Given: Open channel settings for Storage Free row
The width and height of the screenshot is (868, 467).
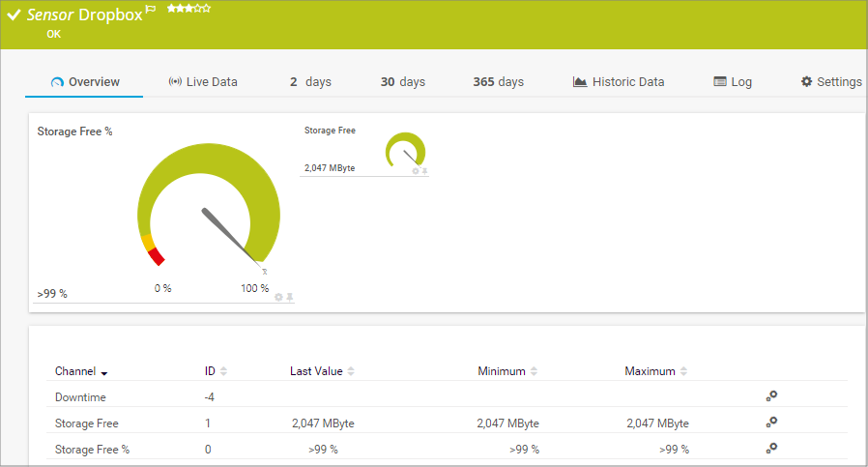Looking at the screenshot, I should click(771, 422).
